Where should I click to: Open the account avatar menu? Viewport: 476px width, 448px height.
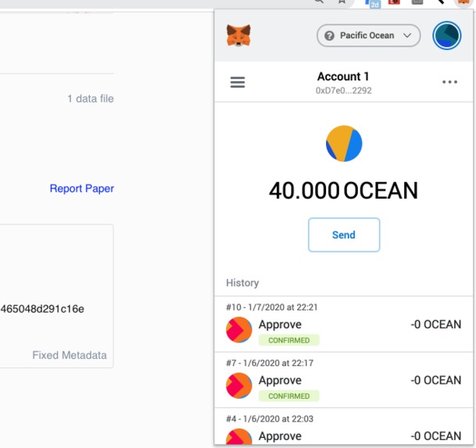tap(447, 35)
